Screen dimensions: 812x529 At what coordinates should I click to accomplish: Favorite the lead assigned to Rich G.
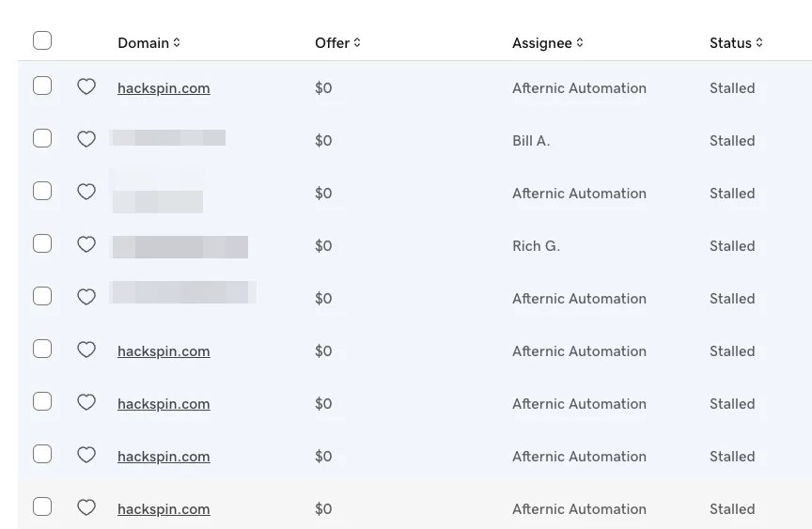point(86,243)
